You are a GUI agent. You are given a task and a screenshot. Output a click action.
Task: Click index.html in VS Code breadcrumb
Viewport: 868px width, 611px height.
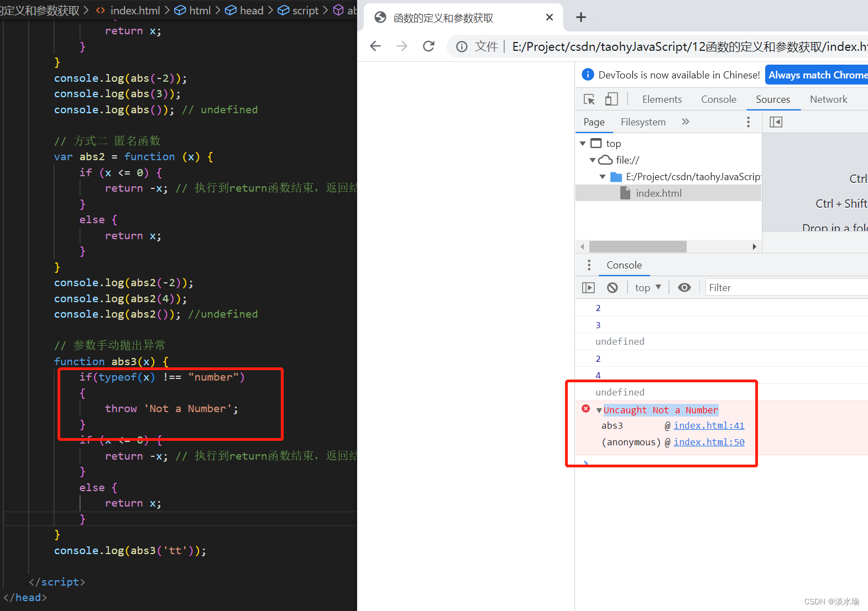click(135, 10)
